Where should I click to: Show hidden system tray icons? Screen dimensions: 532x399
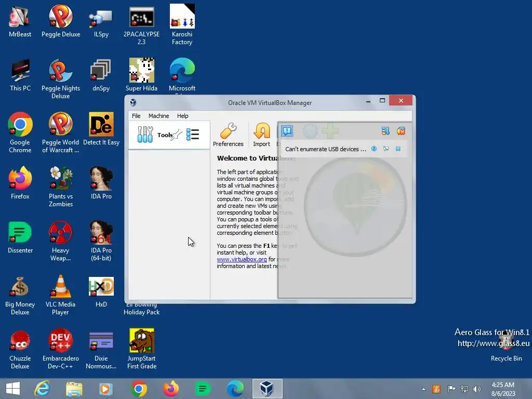click(x=423, y=389)
